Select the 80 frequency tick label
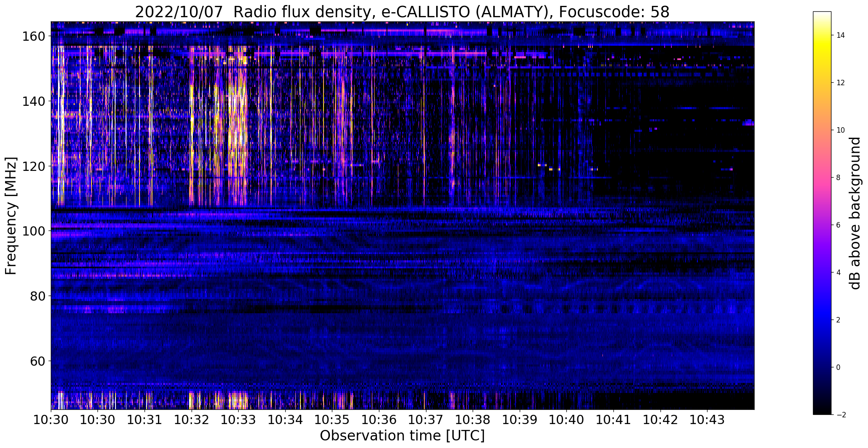 pyautogui.click(x=37, y=296)
